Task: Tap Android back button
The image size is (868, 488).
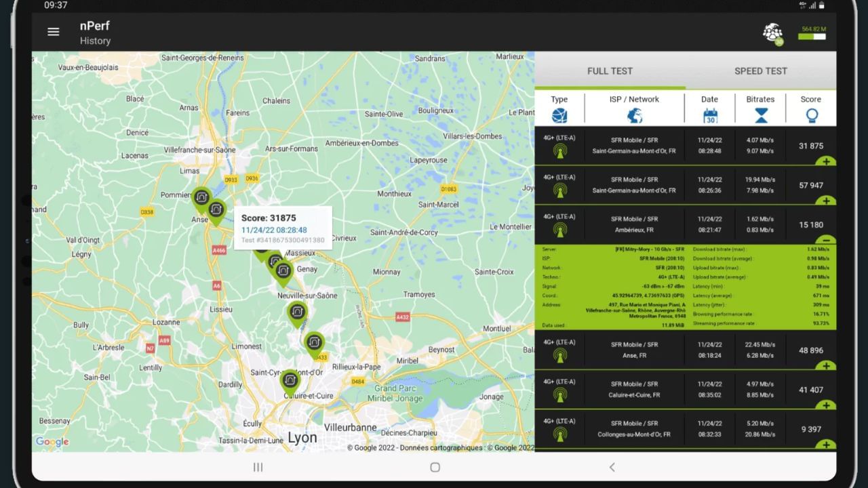Action: (612, 467)
